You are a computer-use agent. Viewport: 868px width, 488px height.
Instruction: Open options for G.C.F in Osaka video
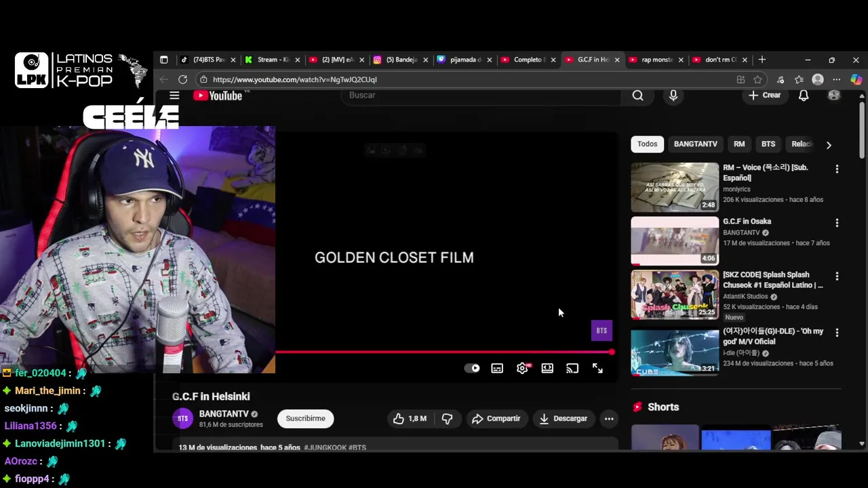tap(837, 223)
